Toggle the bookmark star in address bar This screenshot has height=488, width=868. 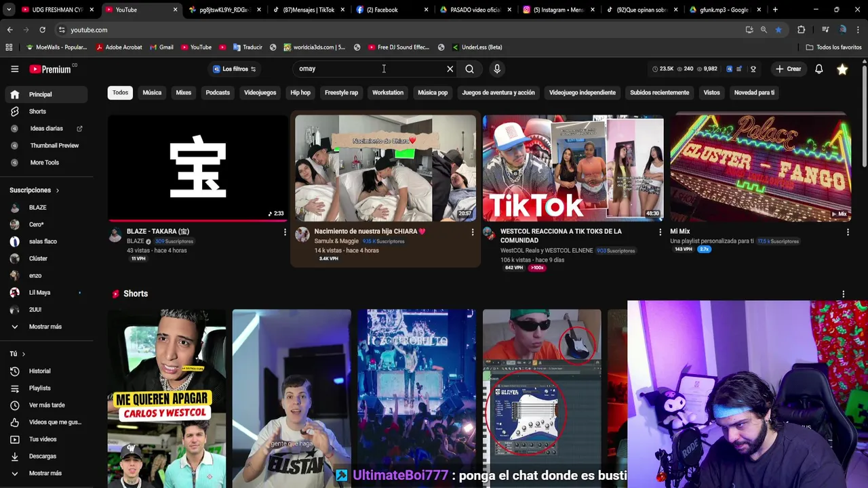click(778, 30)
